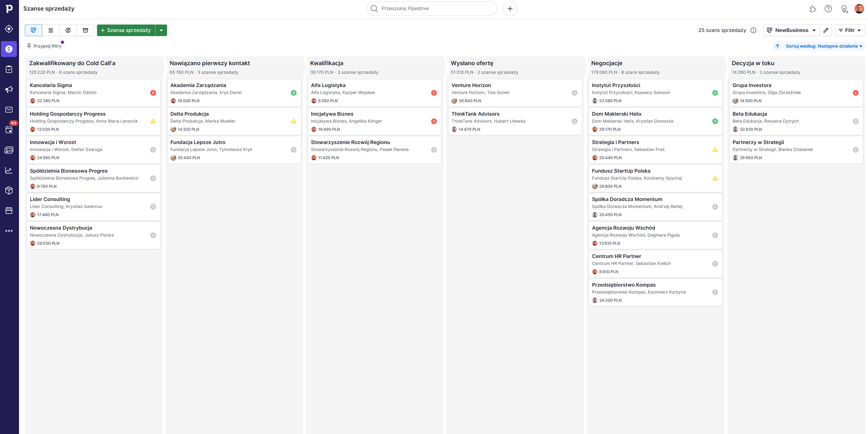Viewport: 868px width, 434px height.
Task: Open the user profile avatar
Action: [x=859, y=9]
